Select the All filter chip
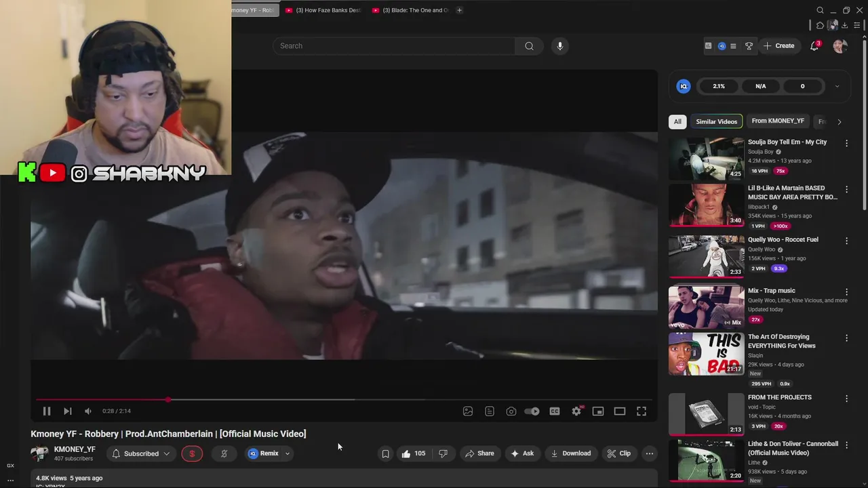This screenshot has height=488, width=868. point(677,121)
